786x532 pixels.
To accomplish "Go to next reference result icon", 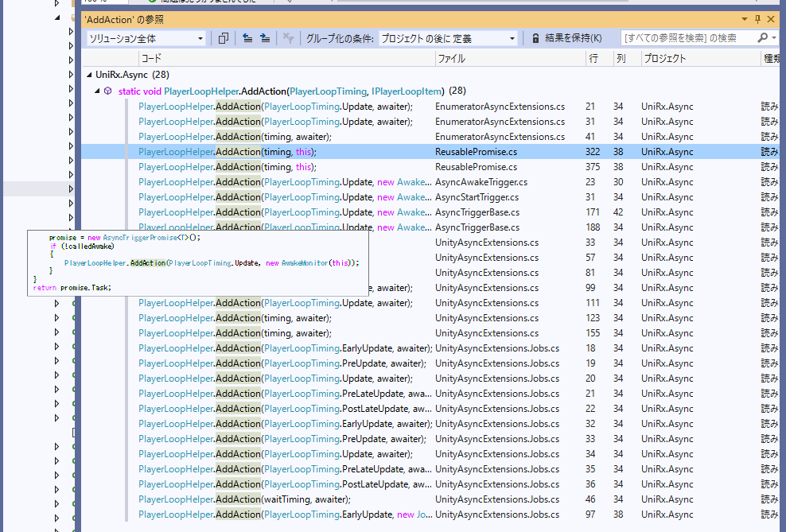I will click(265, 38).
